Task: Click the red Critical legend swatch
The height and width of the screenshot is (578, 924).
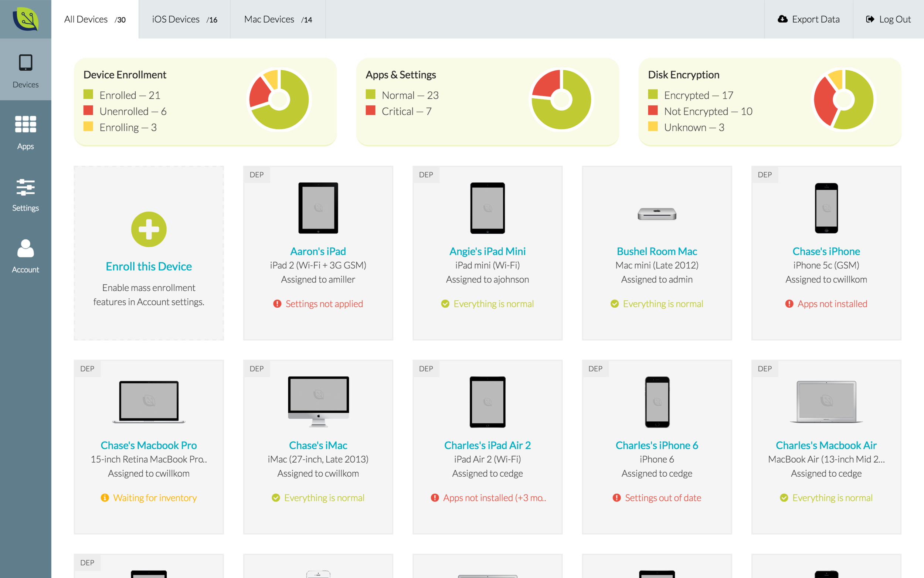Action: click(370, 111)
